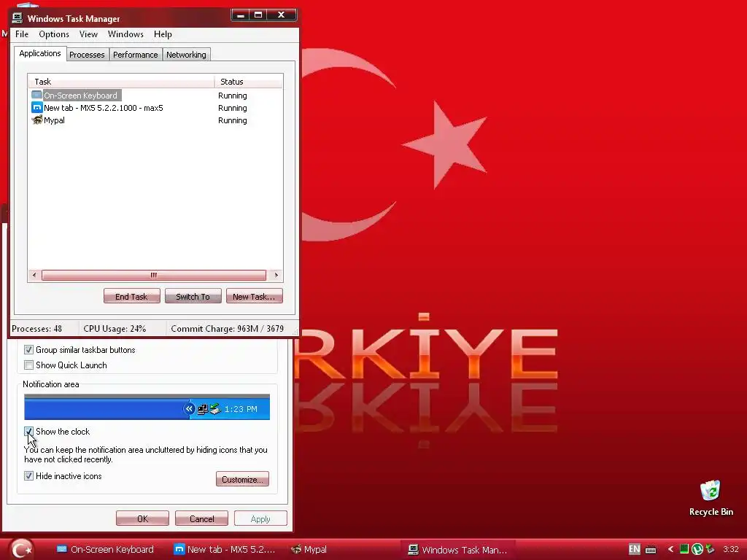
Task: Click the Recycle Bin desktop icon
Action: pyautogui.click(x=711, y=498)
